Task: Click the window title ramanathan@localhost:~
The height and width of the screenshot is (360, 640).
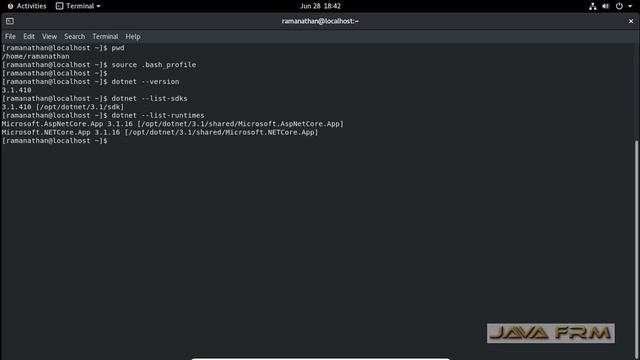Action: click(x=320, y=21)
